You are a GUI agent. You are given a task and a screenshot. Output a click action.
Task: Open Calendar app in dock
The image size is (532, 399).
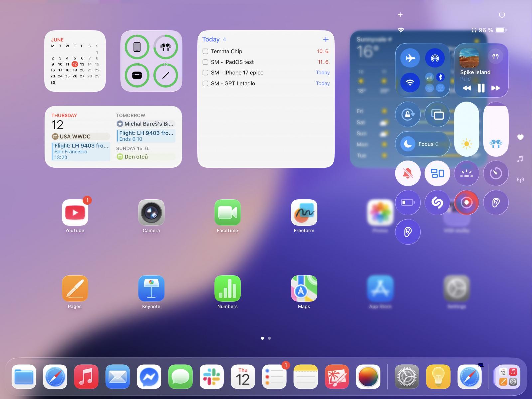pos(243,377)
